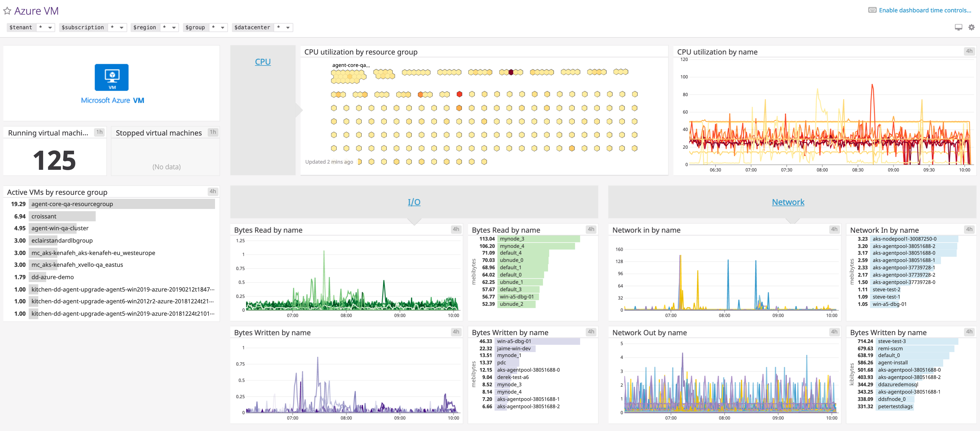Follow the CPU section link
The width and height of the screenshot is (980, 431).
point(263,61)
